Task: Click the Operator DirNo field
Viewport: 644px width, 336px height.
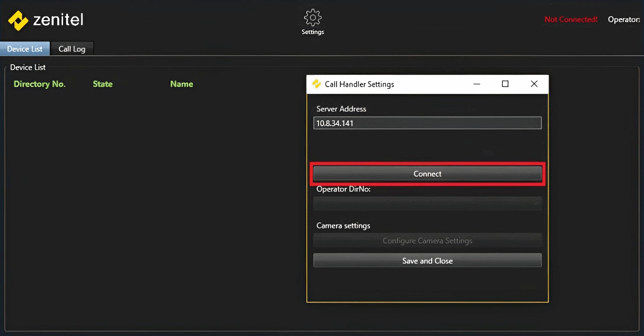Action: click(x=427, y=204)
